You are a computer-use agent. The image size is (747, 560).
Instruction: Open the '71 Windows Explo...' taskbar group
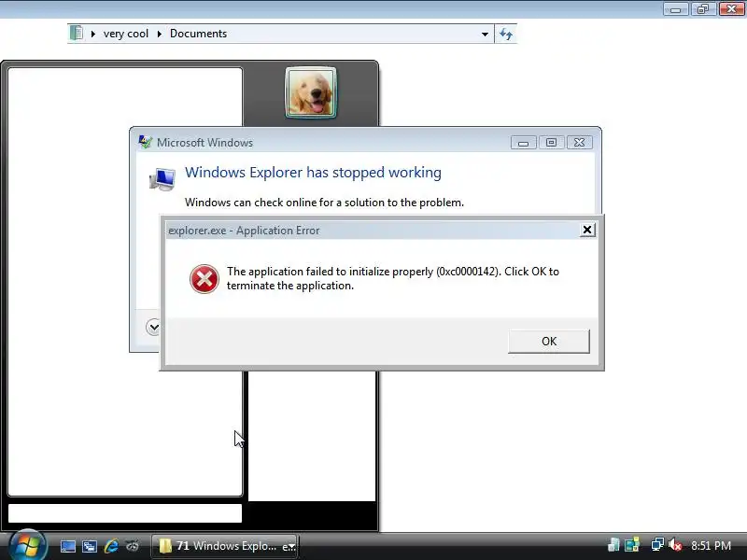coord(225,546)
